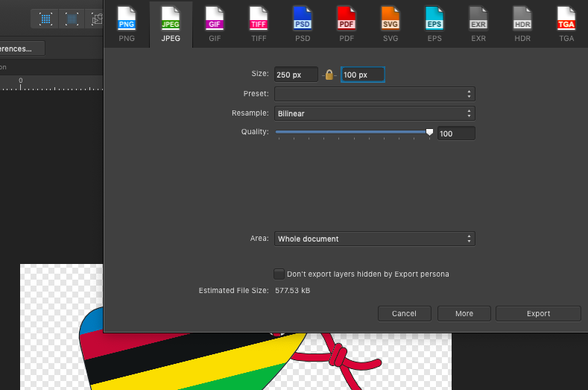Select the PNG export format
The image size is (588, 390).
pyautogui.click(x=127, y=24)
